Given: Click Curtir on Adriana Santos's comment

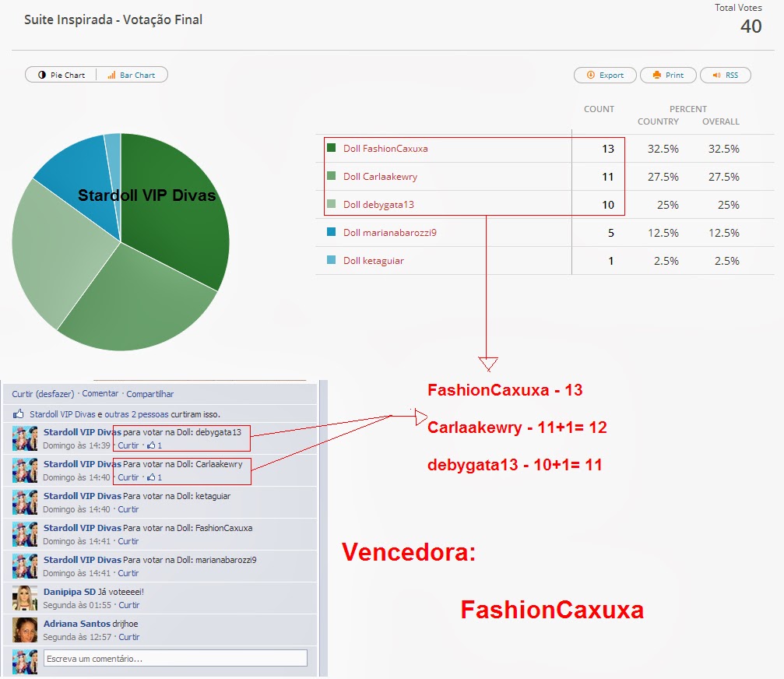Looking at the screenshot, I should pyautogui.click(x=129, y=638).
